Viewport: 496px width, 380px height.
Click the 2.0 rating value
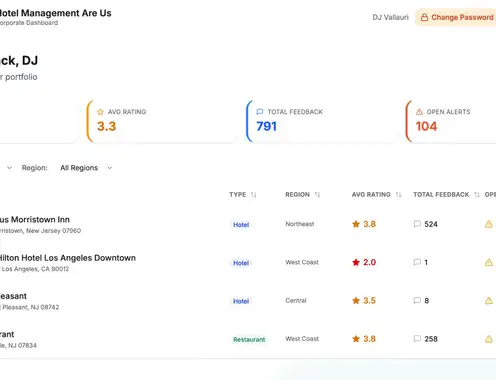pyautogui.click(x=369, y=262)
